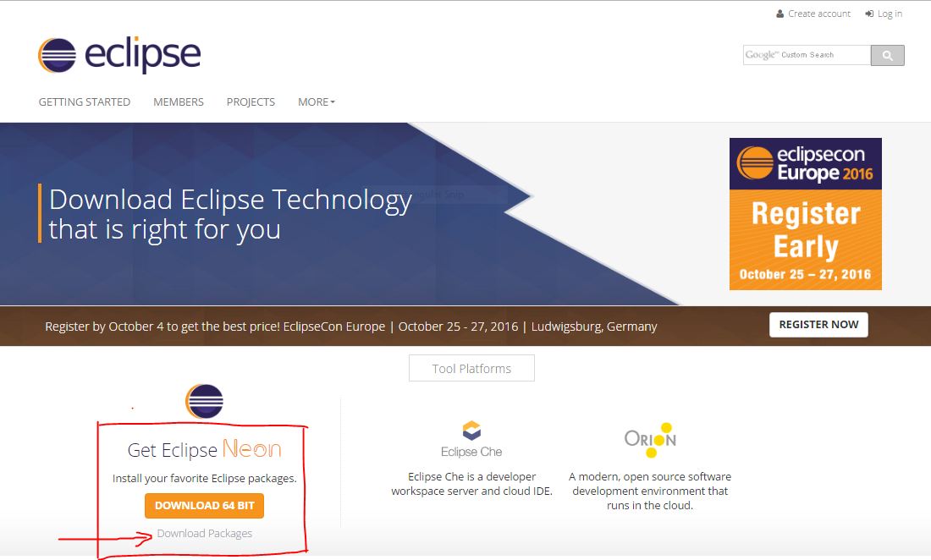
Task: Click REGISTER NOW for EclipseCon
Action: 818,324
